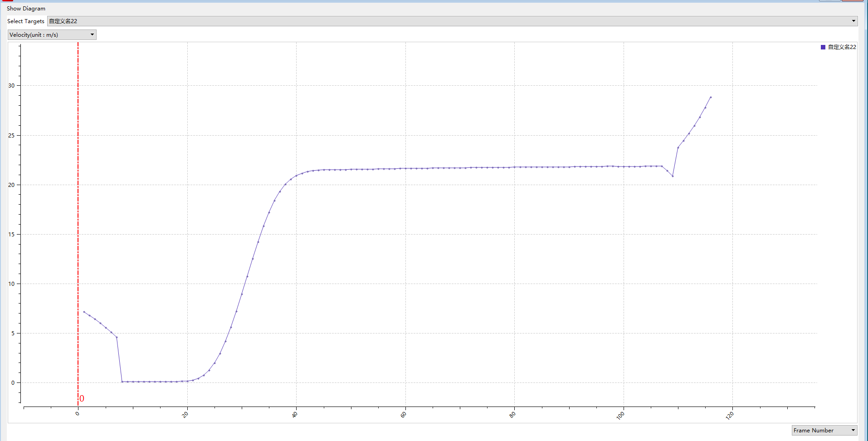Click the first data point of the curve
The height and width of the screenshot is (441, 868).
tap(84, 312)
